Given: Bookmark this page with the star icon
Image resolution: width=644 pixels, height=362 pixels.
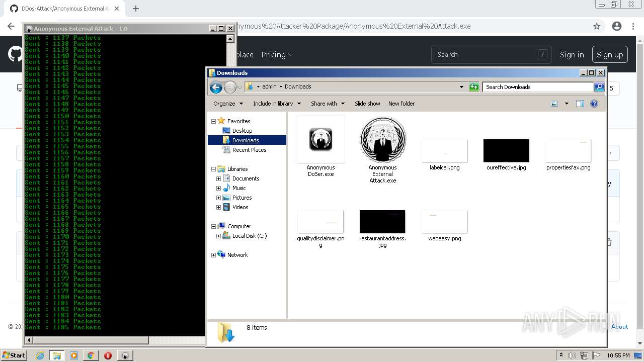Looking at the screenshot, I should (597, 26).
